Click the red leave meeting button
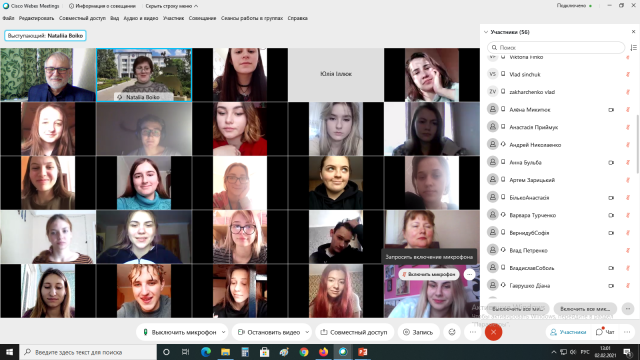640x360 pixels. pyautogui.click(x=493, y=332)
